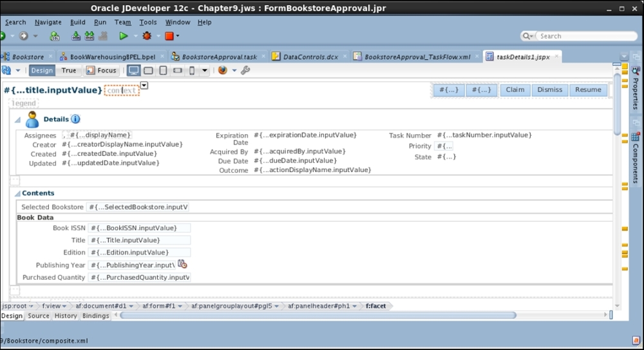
Task: Open the context facet dropdown arrow
Action: point(144,86)
